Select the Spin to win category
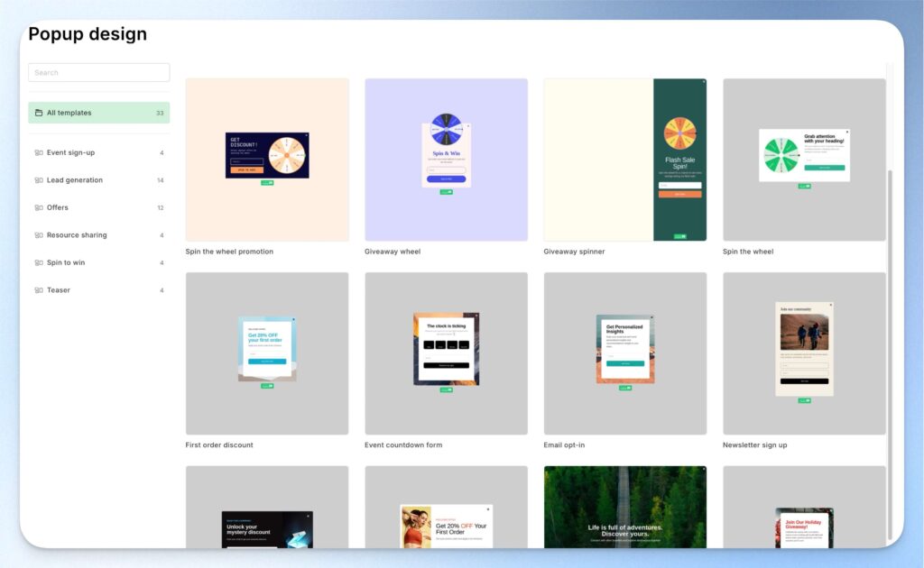Image resolution: width=924 pixels, height=568 pixels. 99,262
